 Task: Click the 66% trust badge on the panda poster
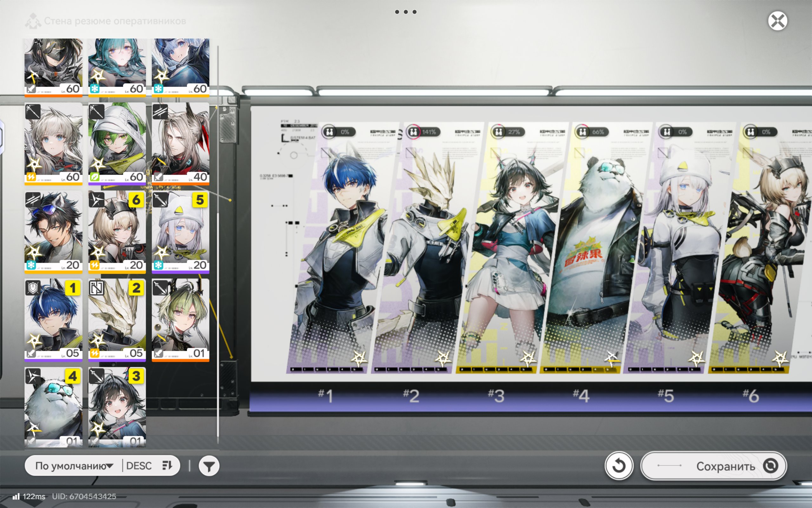[592, 132]
